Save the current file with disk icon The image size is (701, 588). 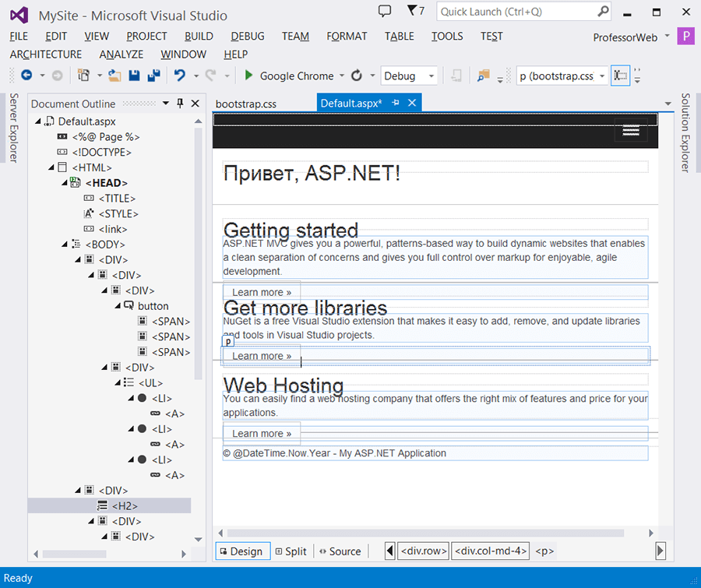coord(134,76)
